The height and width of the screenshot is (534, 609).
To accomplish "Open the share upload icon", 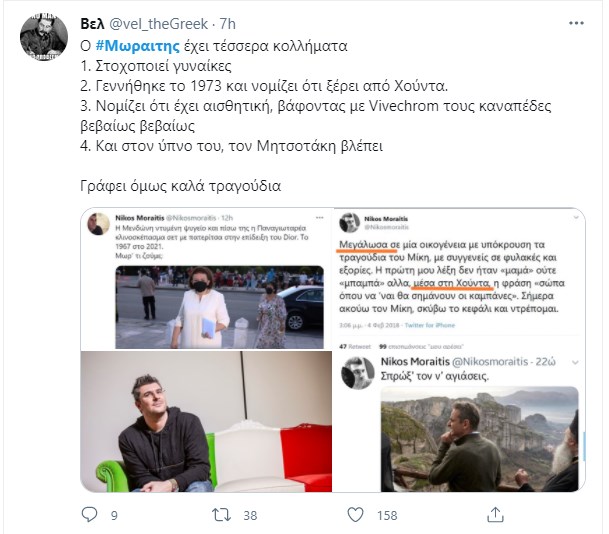I will (495, 515).
